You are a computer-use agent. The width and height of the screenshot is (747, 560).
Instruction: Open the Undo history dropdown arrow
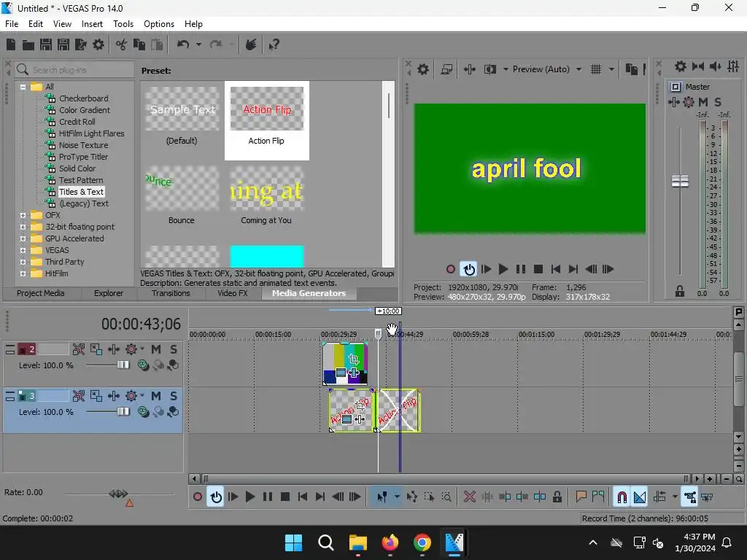[x=198, y=44]
